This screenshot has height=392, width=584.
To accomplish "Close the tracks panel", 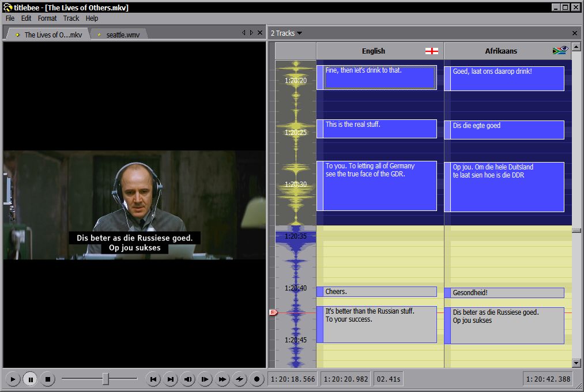I will click(575, 33).
